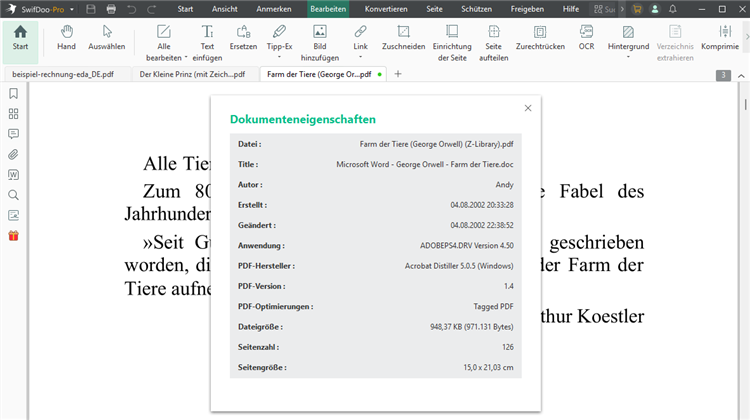
Task: Open the Seite menu tab
Action: coord(434,9)
